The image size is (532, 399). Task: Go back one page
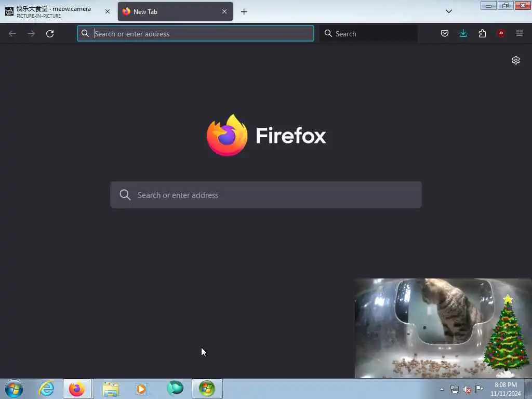(x=12, y=34)
